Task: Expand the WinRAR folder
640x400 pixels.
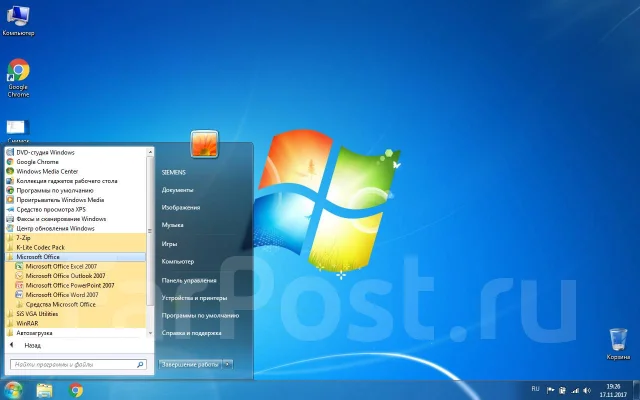Action: 76,323
